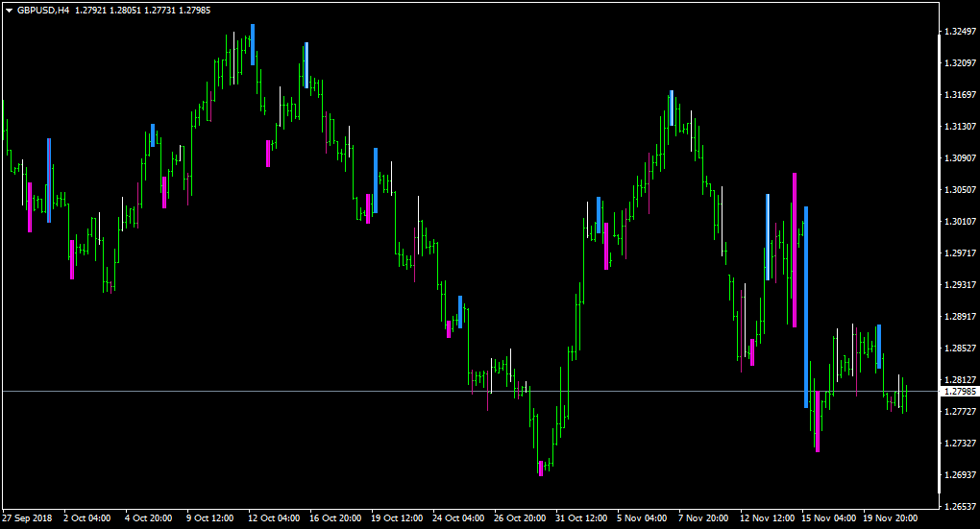Image resolution: width=980 pixels, height=529 pixels.
Task: Click time axis label 27 Sep 2018
Action: click(28, 518)
